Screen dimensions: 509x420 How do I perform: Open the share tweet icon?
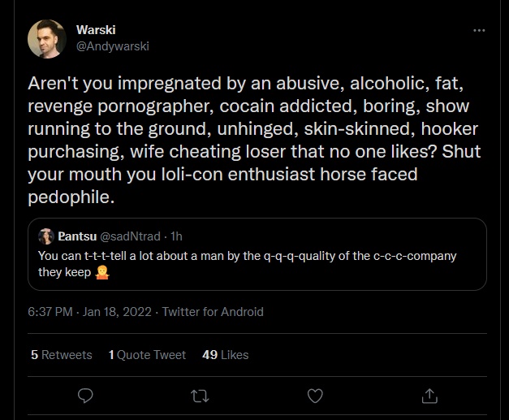[x=429, y=396]
